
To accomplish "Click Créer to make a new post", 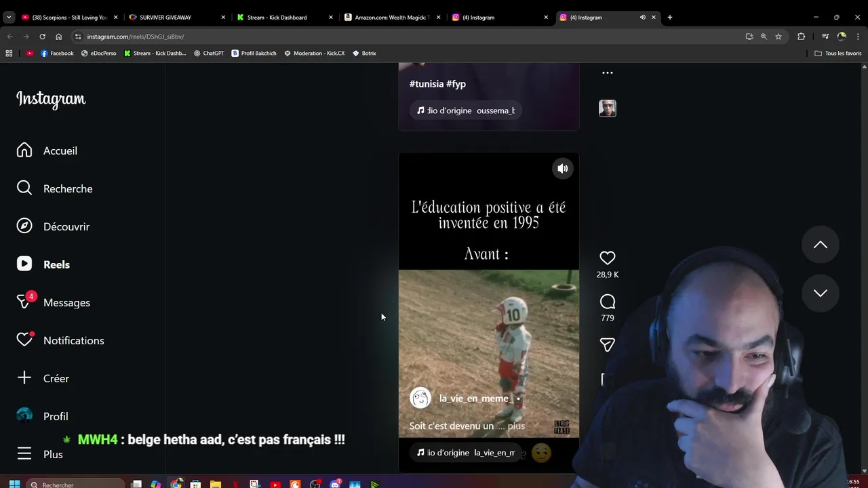I will click(x=43, y=378).
